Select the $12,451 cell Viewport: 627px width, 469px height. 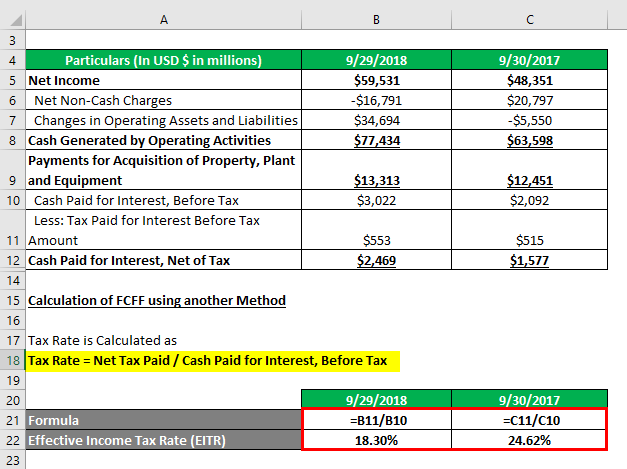(529, 170)
